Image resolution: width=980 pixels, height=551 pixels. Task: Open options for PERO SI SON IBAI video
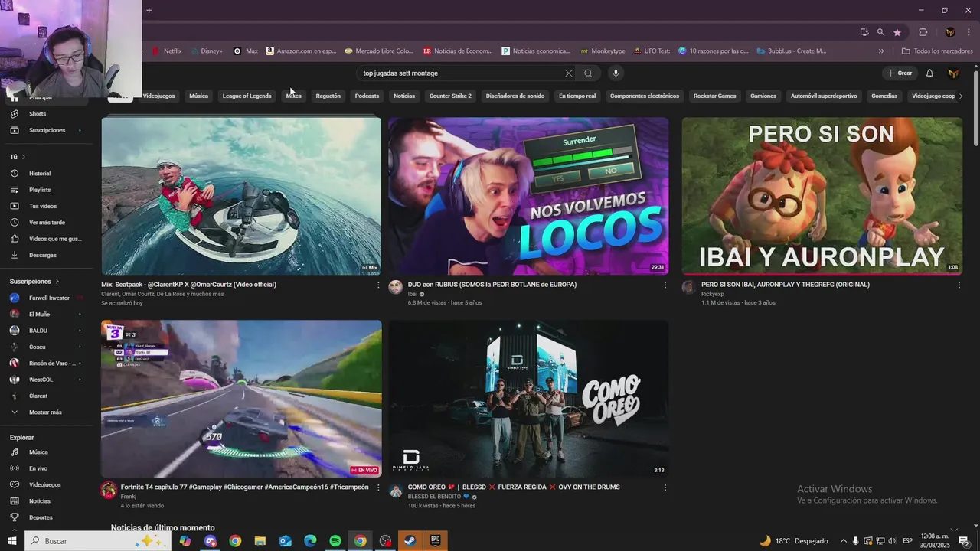[959, 285]
